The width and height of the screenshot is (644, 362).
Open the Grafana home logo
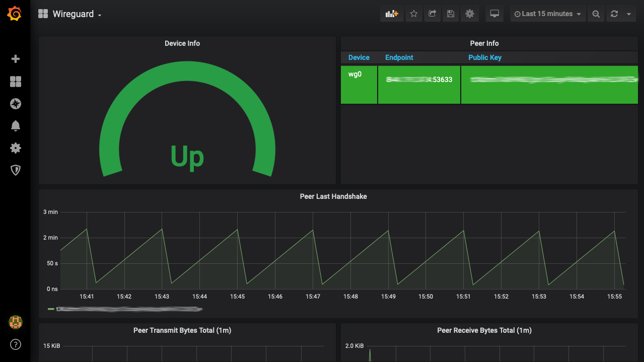15,14
